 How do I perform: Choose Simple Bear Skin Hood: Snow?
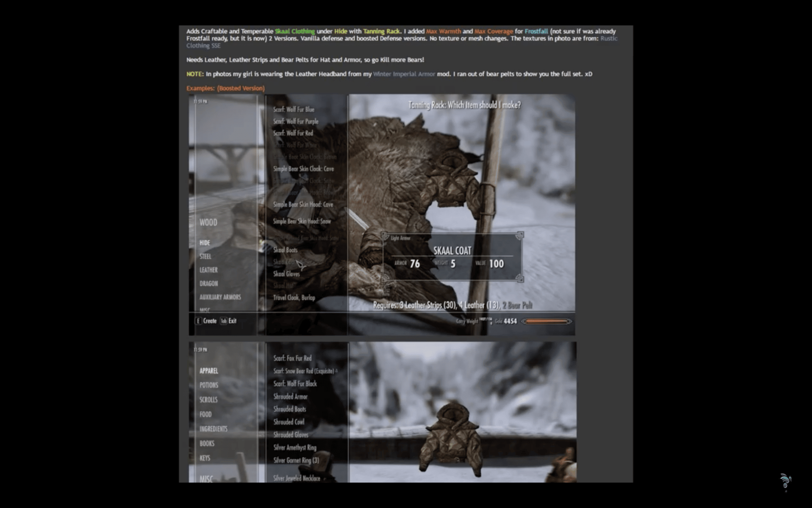pos(302,221)
